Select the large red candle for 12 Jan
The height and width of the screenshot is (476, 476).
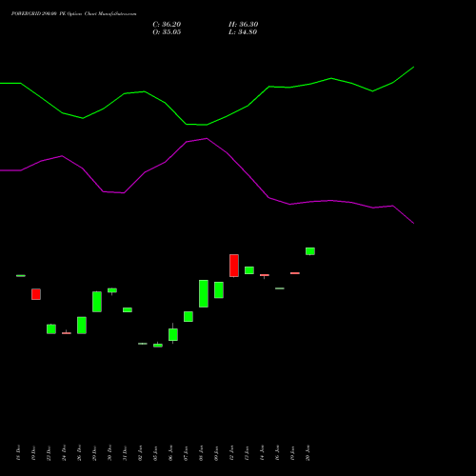pyautogui.click(x=234, y=266)
